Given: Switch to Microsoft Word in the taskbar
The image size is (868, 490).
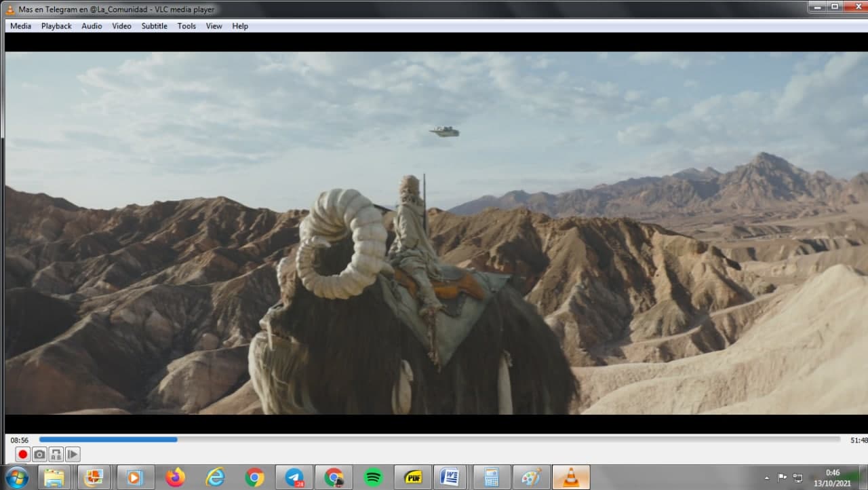Looking at the screenshot, I should click(x=450, y=477).
